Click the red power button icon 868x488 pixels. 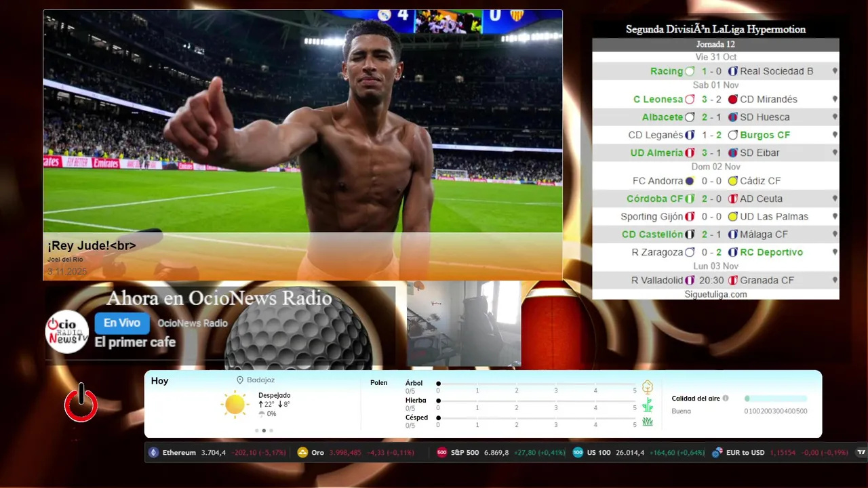point(81,403)
